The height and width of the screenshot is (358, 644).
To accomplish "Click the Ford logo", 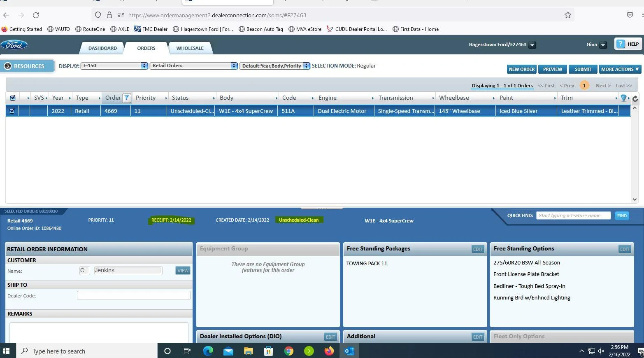I will [x=14, y=45].
